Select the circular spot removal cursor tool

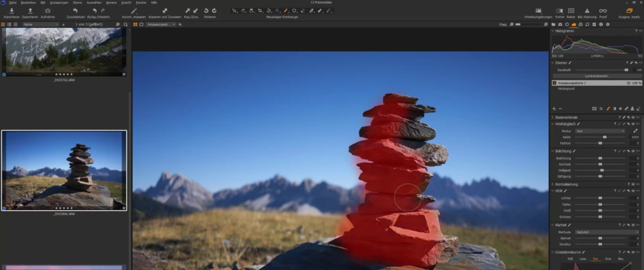[x=295, y=10]
